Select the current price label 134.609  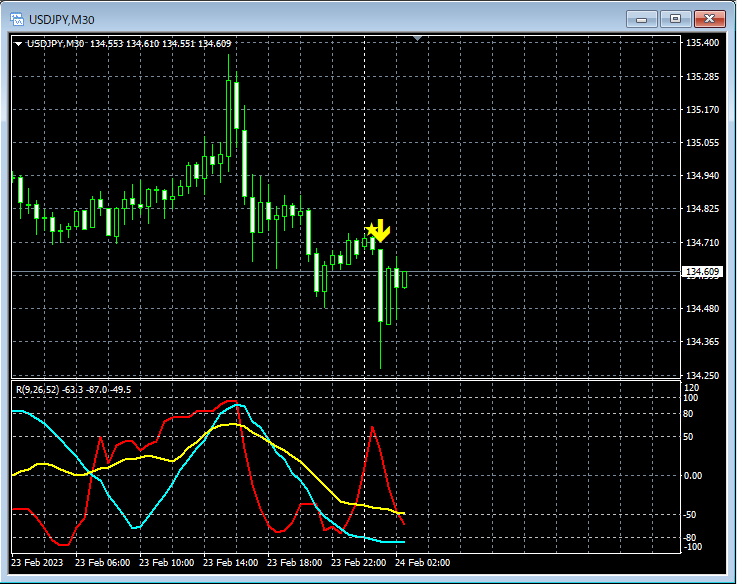(x=702, y=272)
